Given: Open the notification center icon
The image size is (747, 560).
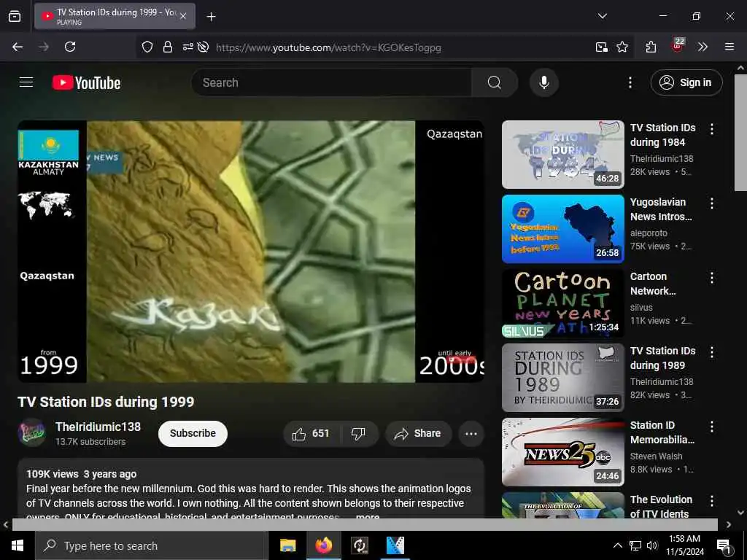Looking at the screenshot, I should tap(724, 546).
